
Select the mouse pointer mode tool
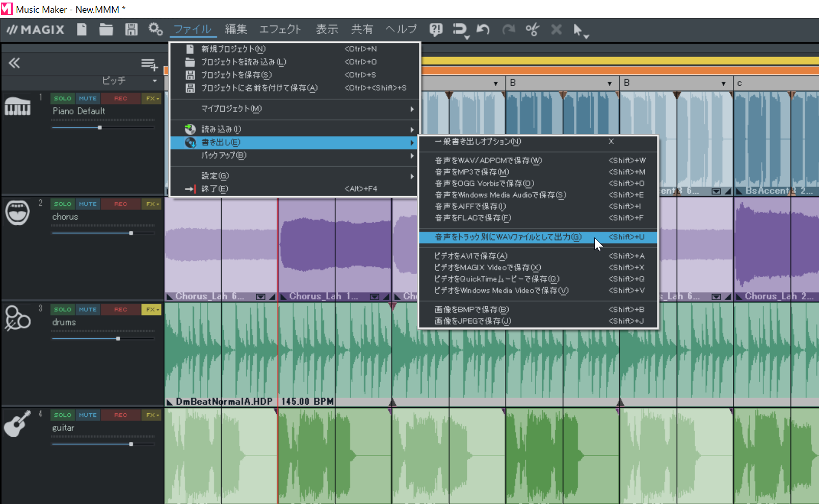580,31
